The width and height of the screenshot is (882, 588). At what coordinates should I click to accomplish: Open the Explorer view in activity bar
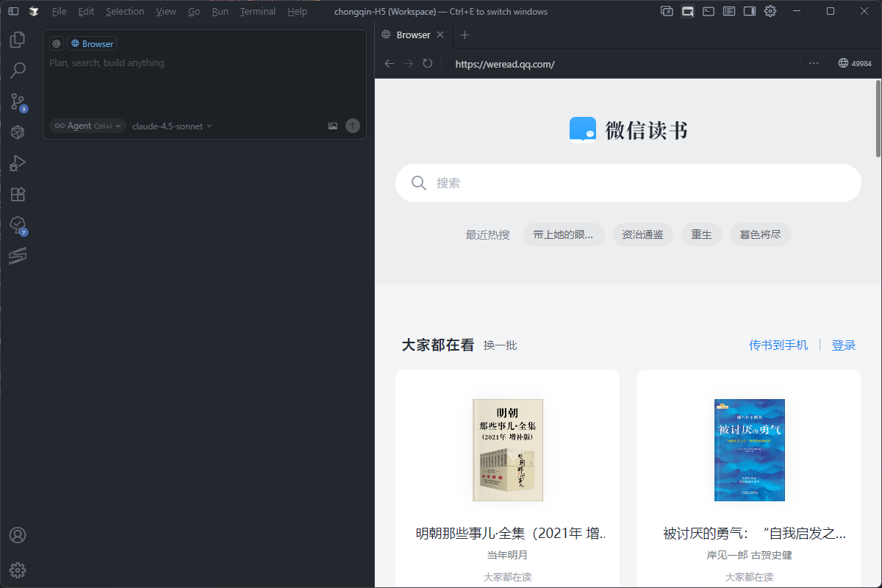pyautogui.click(x=18, y=40)
